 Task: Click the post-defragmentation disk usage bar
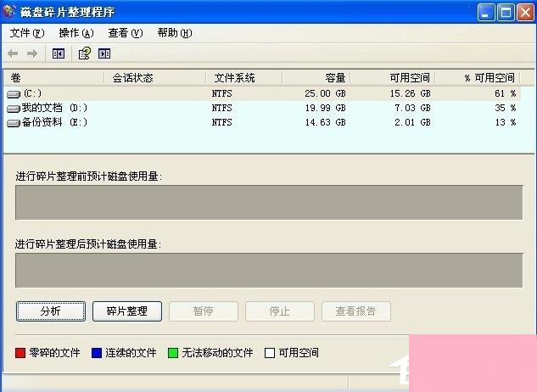pyautogui.click(x=269, y=271)
